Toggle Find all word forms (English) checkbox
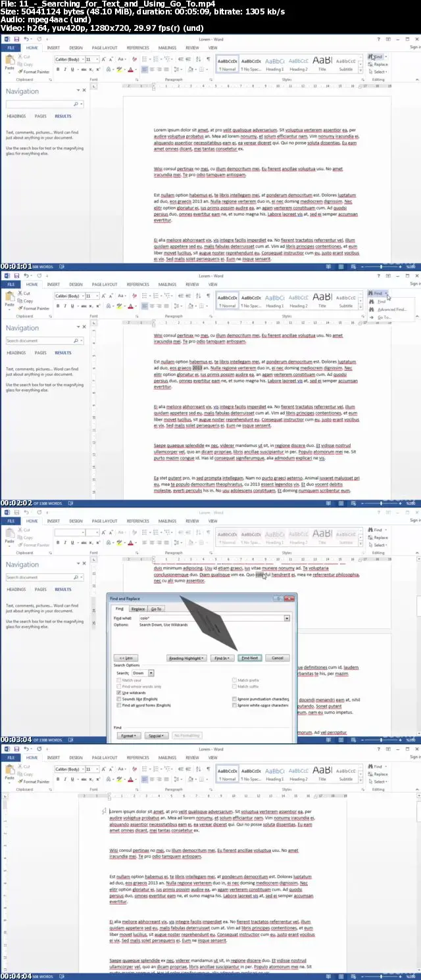Screen dimensions: 421x980 coord(118,705)
